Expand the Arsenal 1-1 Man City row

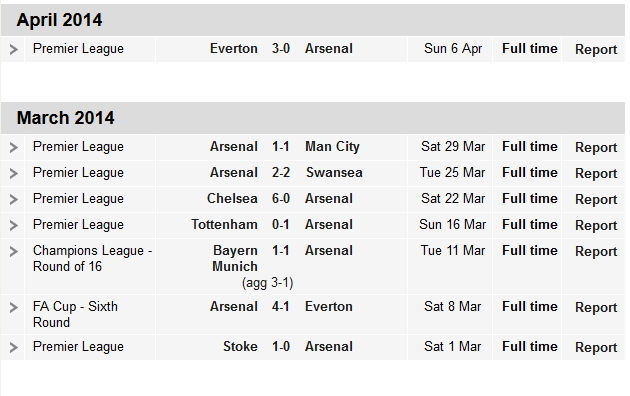(13, 147)
